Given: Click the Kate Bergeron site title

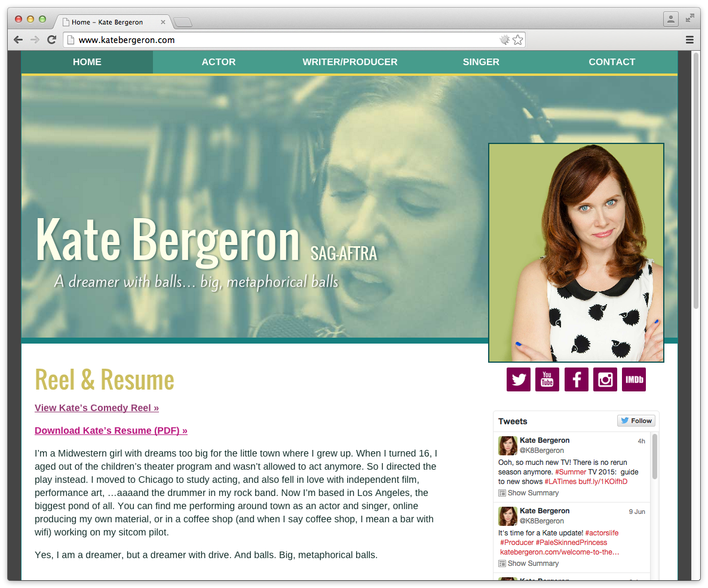Looking at the screenshot, I should pos(167,240).
